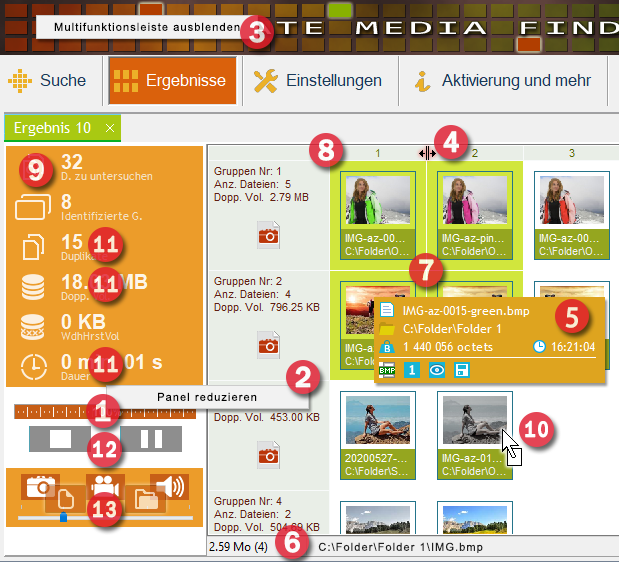Select the speaker audio filter icon

(x=169, y=486)
